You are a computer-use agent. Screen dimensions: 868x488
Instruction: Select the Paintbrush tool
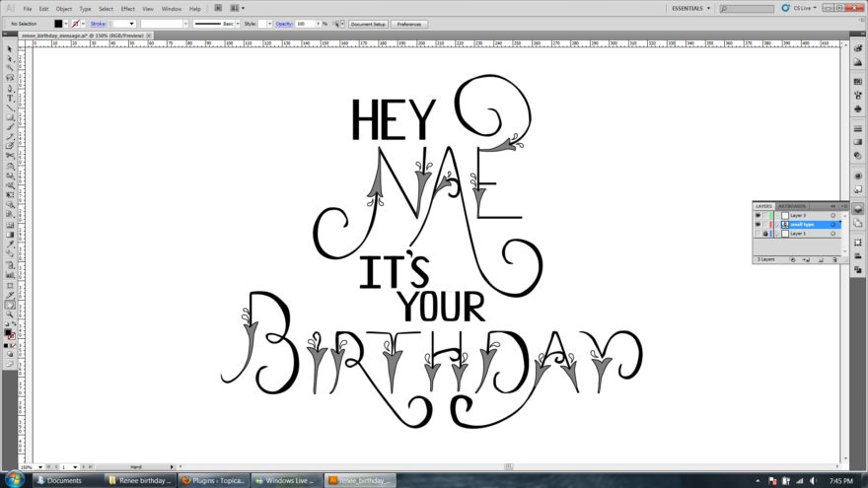10,127
